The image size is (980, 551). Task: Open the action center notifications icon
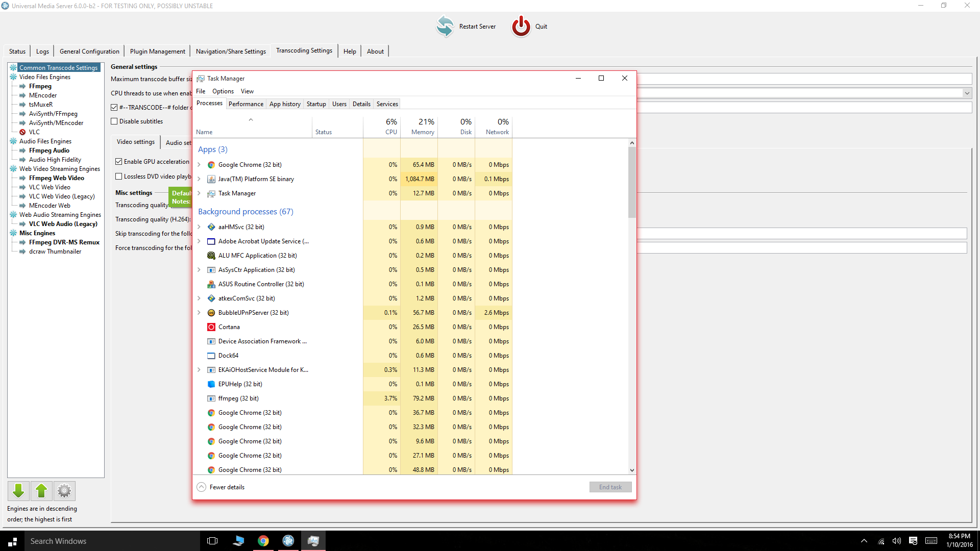coord(913,541)
